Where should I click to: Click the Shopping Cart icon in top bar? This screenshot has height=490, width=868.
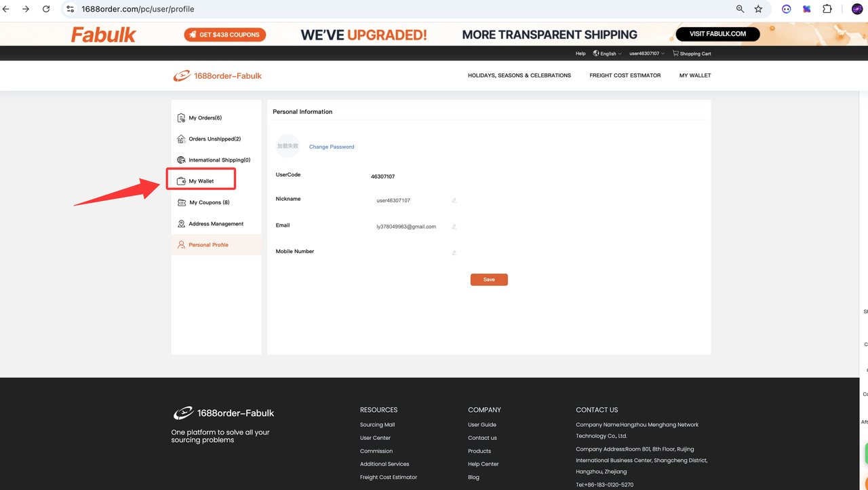[675, 53]
